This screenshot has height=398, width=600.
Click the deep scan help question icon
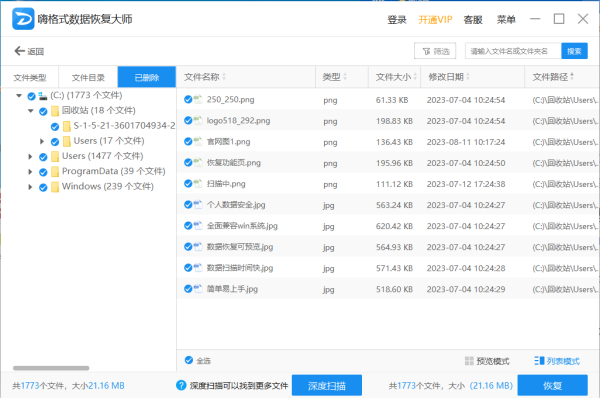pyautogui.click(x=181, y=385)
